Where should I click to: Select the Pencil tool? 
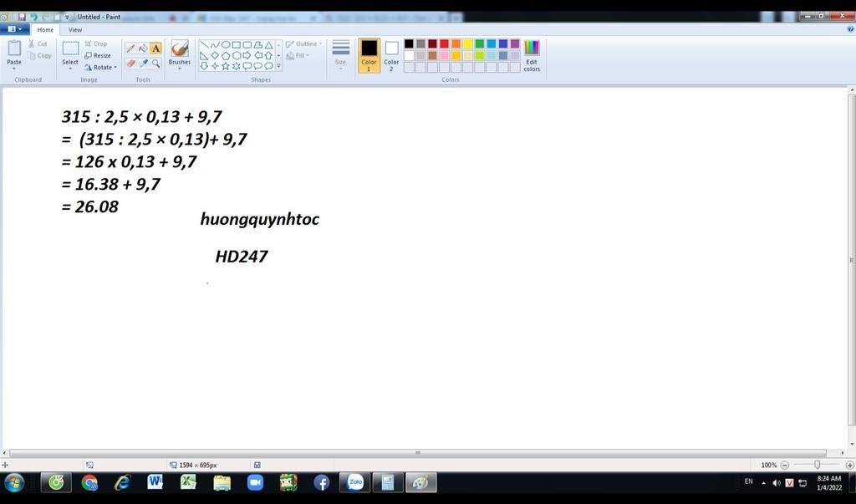click(x=130, y=48)
